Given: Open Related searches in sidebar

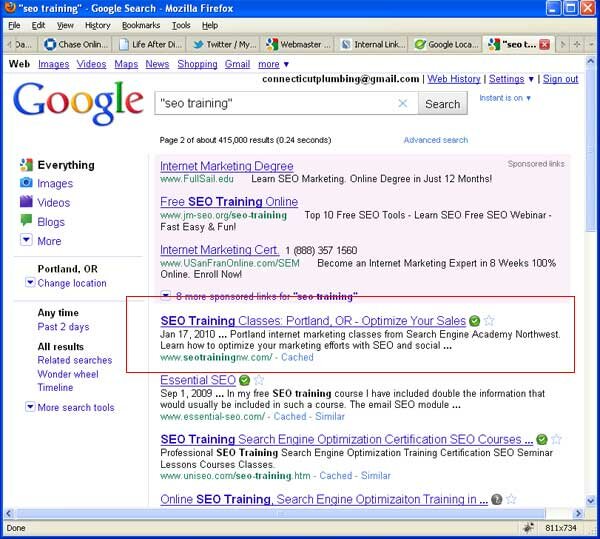Looking at the screenshot, I should (x=75, y=360).
